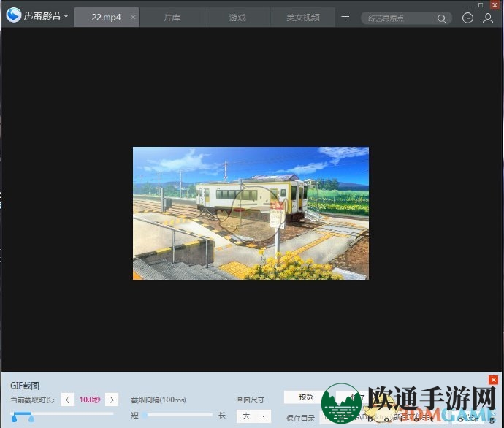Viewport: 504px width, 428px height.
Task: Minimize the player window
Action: [467, 5]
